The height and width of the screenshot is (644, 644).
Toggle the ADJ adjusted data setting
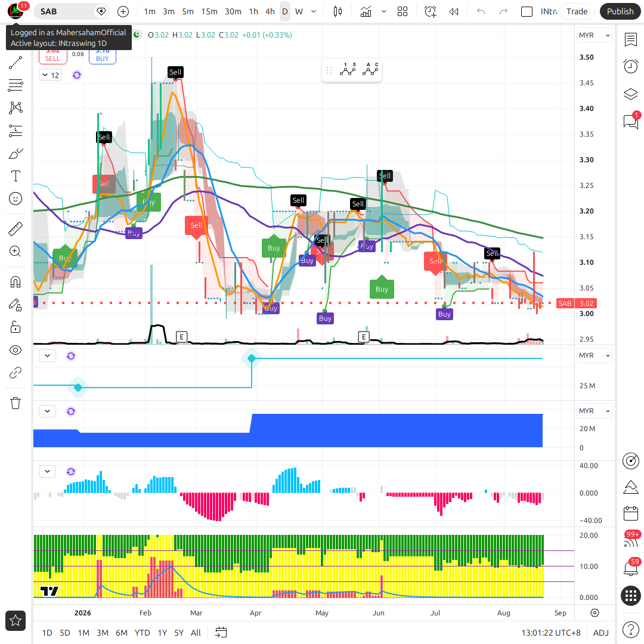(601, 633)
